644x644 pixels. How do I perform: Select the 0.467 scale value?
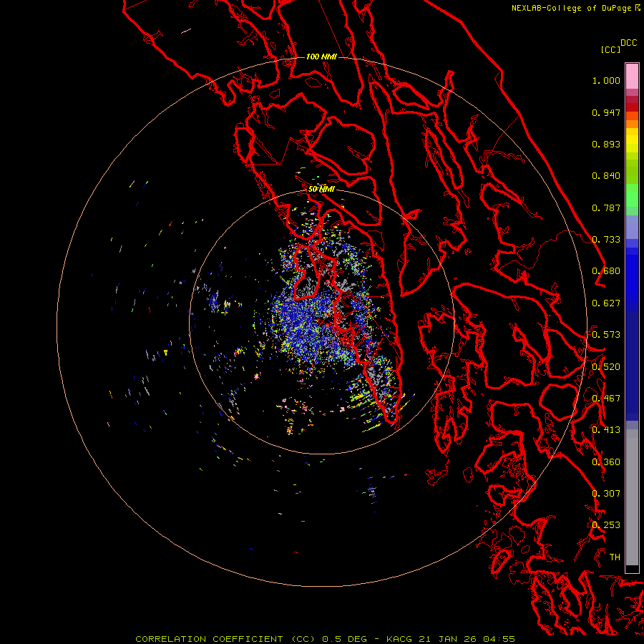coord(606,399)
